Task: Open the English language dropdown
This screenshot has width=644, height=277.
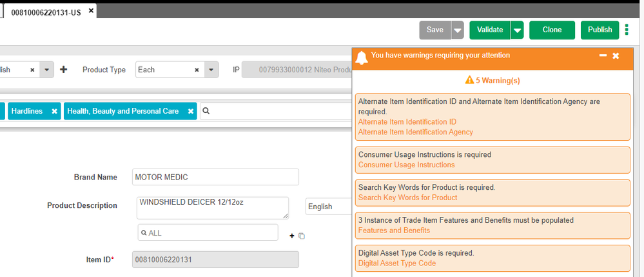Action: coord(327,207)
